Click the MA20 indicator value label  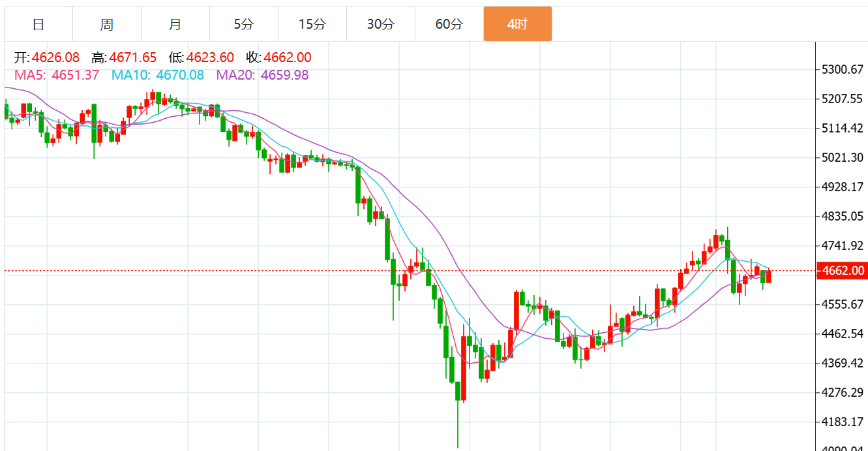click(263, 75)
